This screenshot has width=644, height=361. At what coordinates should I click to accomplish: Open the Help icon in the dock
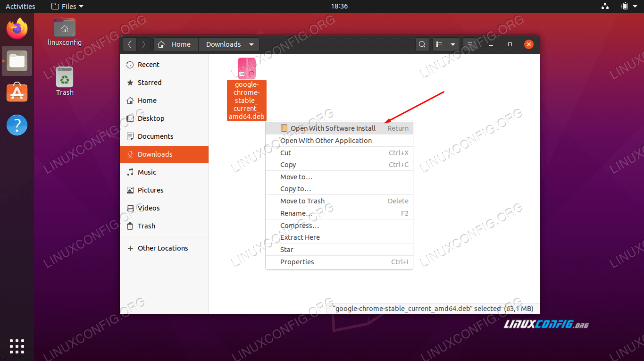pos(17,125)
